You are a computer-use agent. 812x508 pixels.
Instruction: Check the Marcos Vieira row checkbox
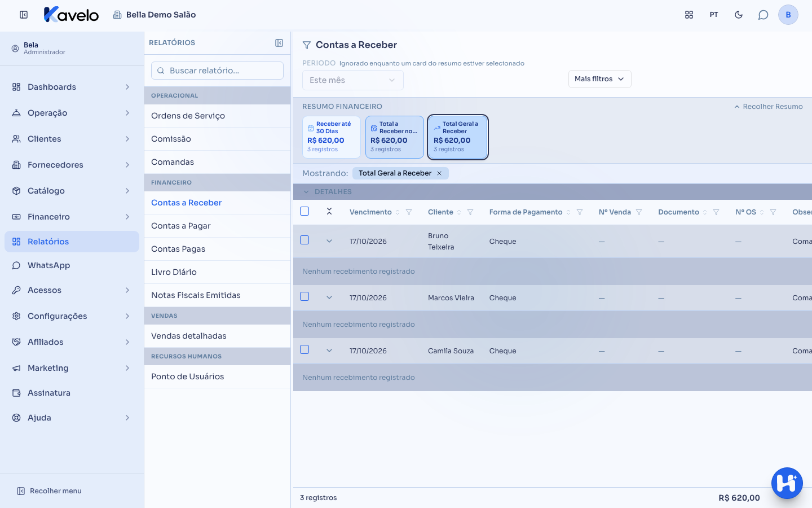coord(304,296)
